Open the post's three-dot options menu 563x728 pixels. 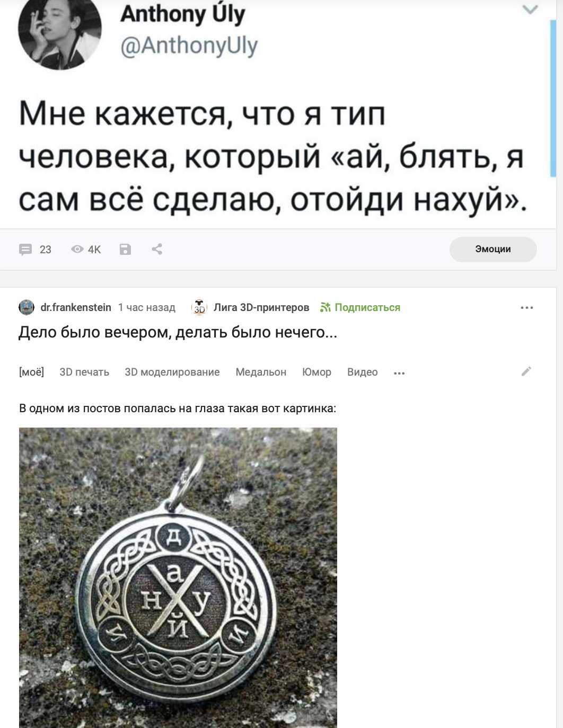[527, 307]
